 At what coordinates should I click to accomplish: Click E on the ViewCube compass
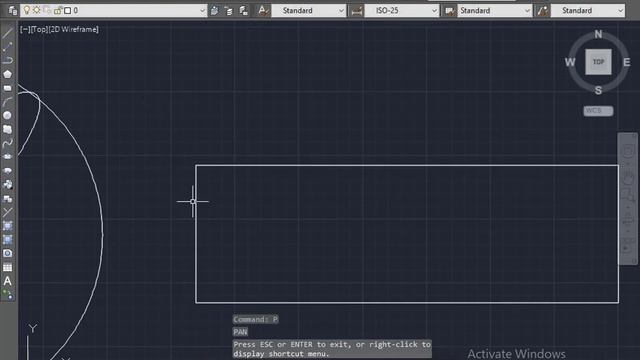click(x=627, y=62)
